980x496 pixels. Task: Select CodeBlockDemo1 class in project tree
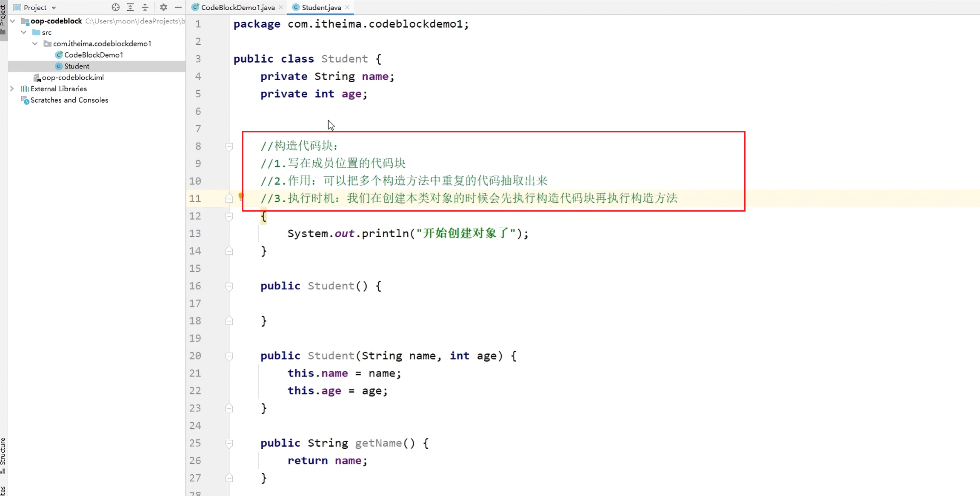93,55
